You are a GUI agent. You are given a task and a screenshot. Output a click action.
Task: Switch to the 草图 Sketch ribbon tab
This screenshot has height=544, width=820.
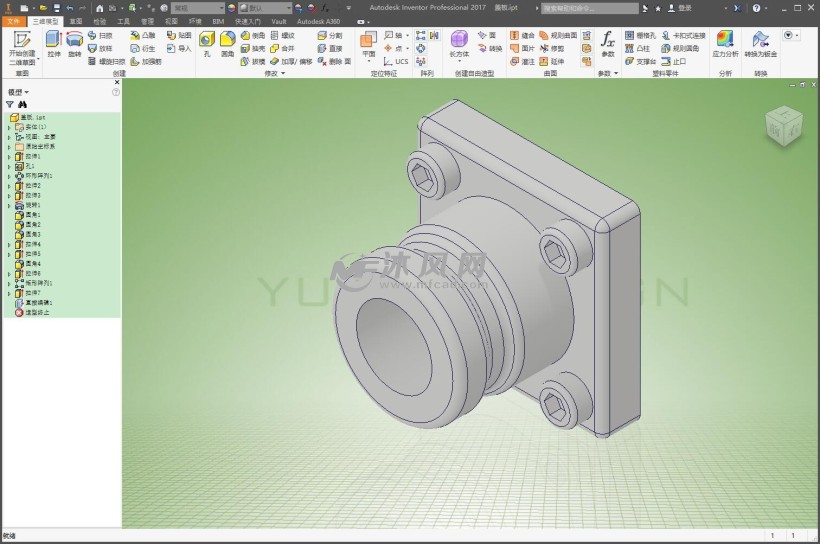(76, 20)
